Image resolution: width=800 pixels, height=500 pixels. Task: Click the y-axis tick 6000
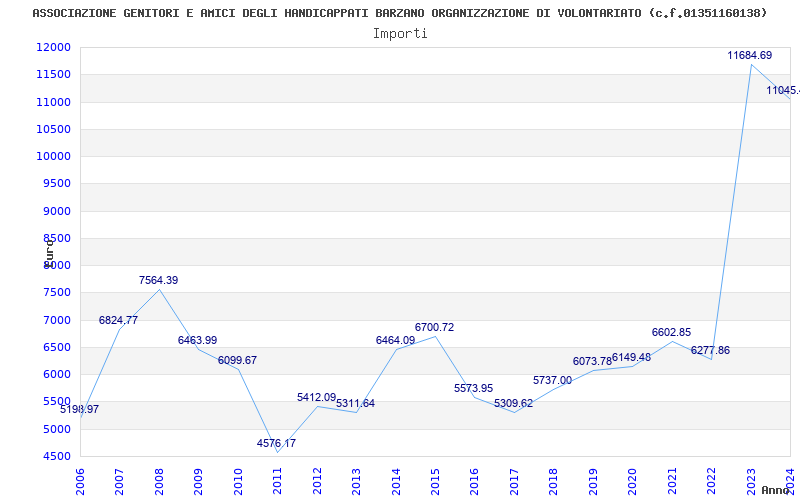(57, 374)
